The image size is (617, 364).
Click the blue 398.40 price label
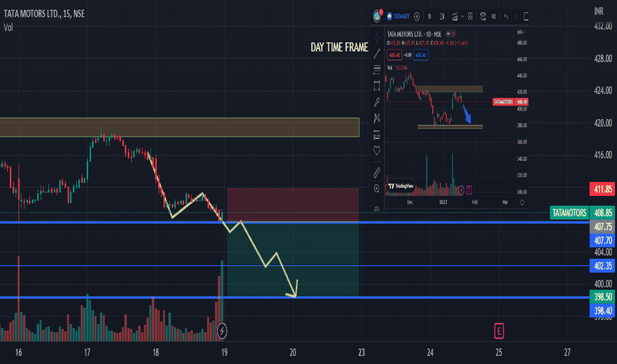tap(603, 311)
